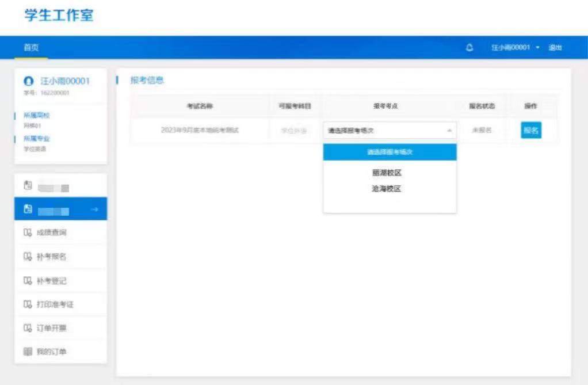The height and width of the screenshot is (385, 588).
Task: Click the icon next to 打印准考证
Action: click(x=27, y=304)
